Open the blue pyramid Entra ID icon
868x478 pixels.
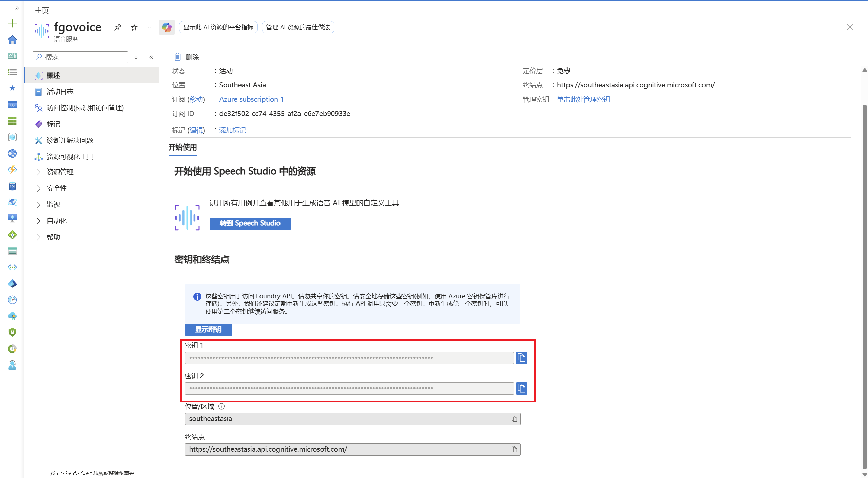click(12, 283)
